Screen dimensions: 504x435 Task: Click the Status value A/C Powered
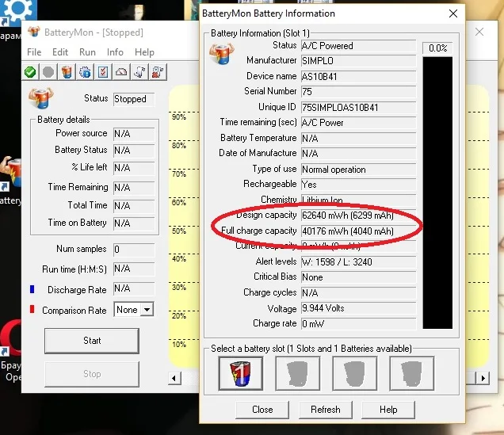pyautogui.click(x=358, y=46)
